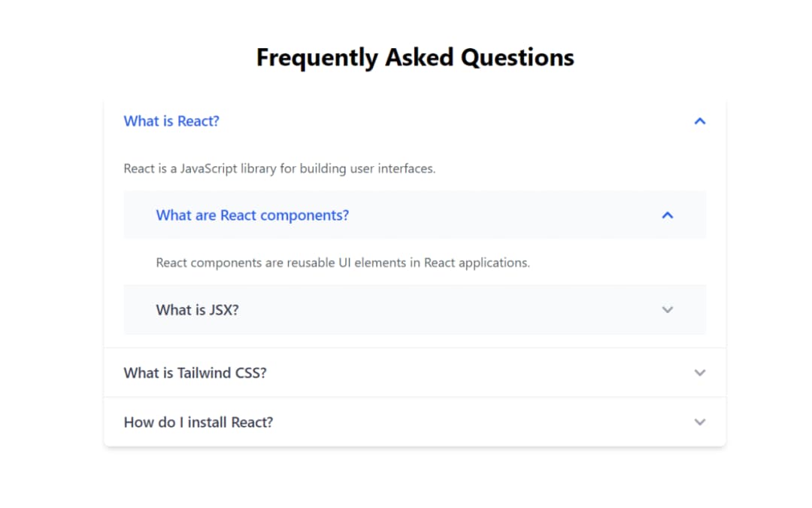812x508 pixels.
Task: Expand the JSX row's gray background area
Action: tap(451, 309)
